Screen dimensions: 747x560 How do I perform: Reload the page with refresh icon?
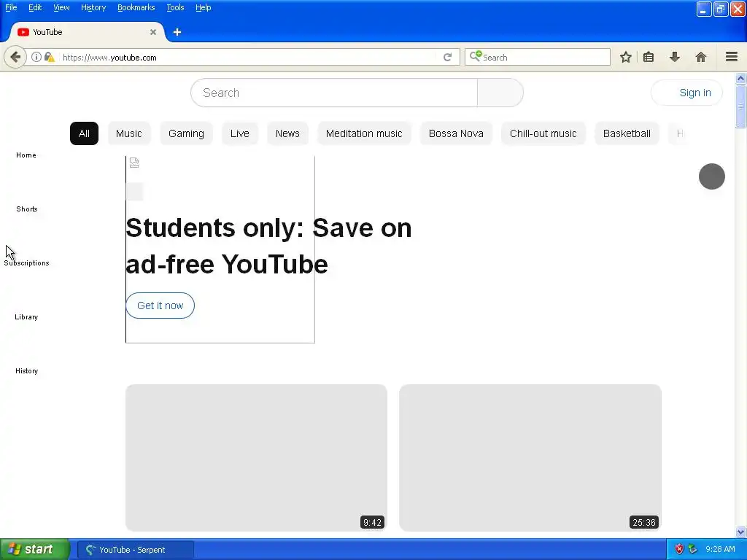(447, 57)
